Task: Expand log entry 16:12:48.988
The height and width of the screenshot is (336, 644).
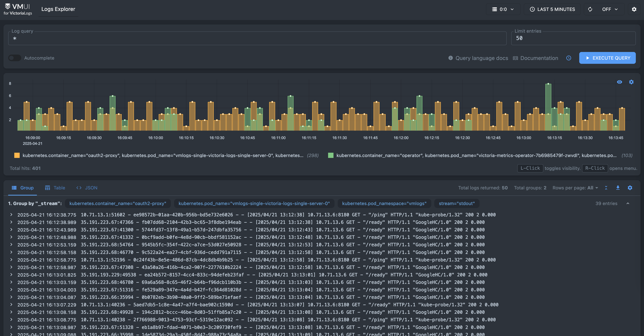Action: 11,237
